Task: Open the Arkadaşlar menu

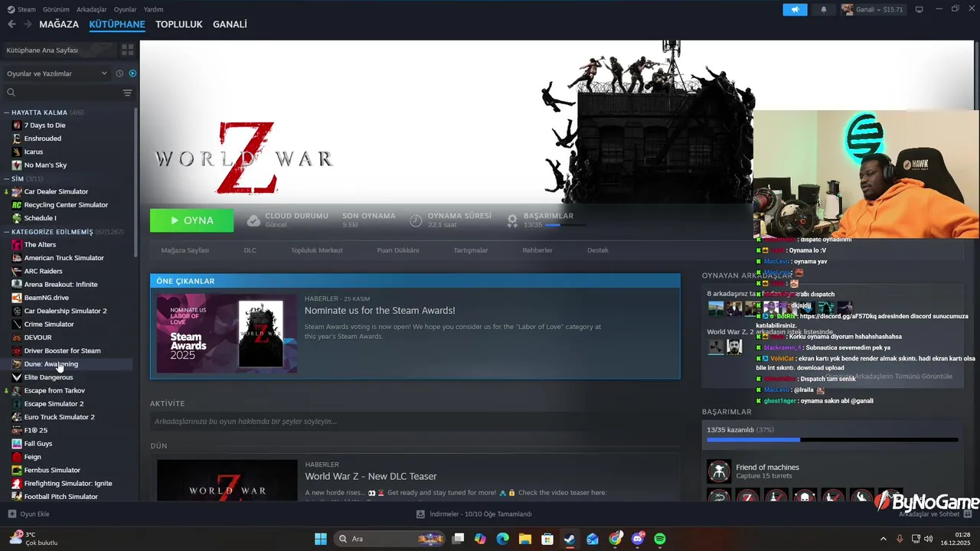Action: 93,9
